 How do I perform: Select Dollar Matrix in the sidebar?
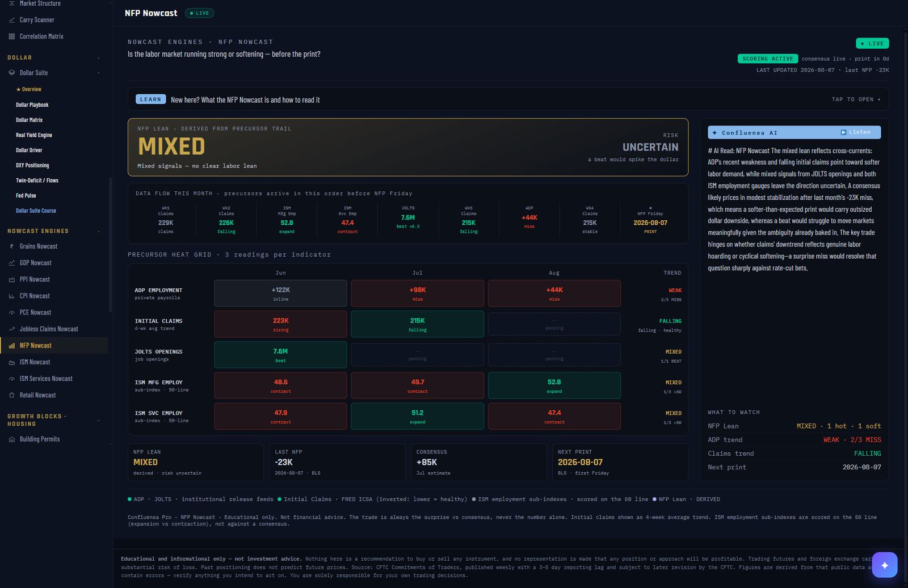pos(30,120)
